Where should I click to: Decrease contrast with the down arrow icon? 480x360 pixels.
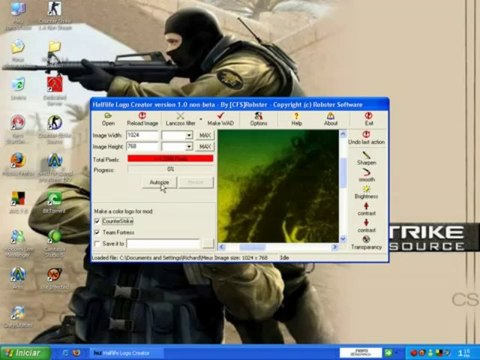[x=366, y=226]
